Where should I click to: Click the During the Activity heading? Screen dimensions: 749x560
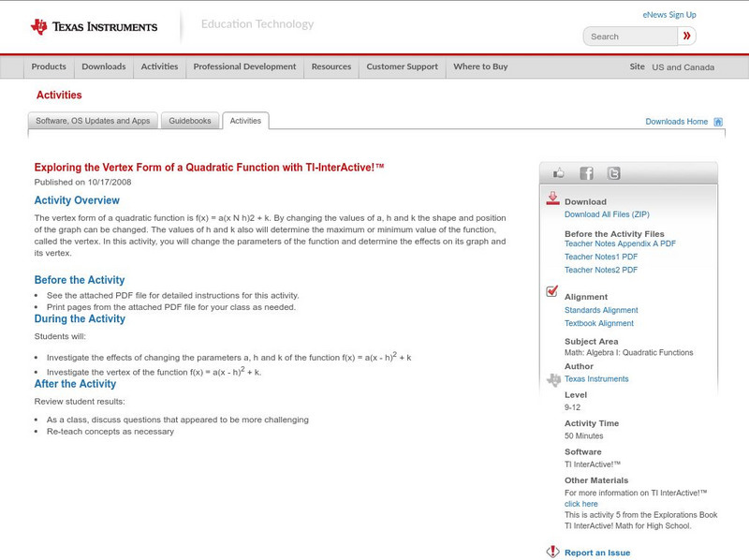coord(80,319)
